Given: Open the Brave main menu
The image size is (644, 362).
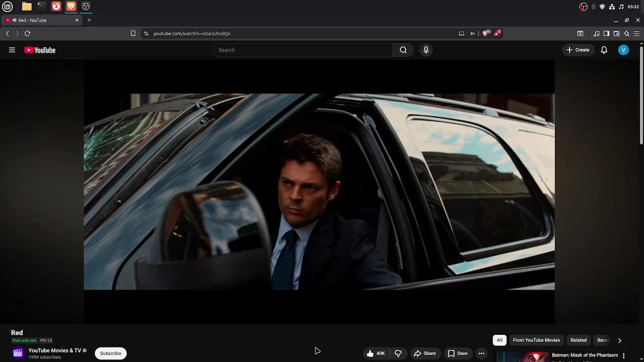Looking at the screenshot, I should click(x=636, y=34).
